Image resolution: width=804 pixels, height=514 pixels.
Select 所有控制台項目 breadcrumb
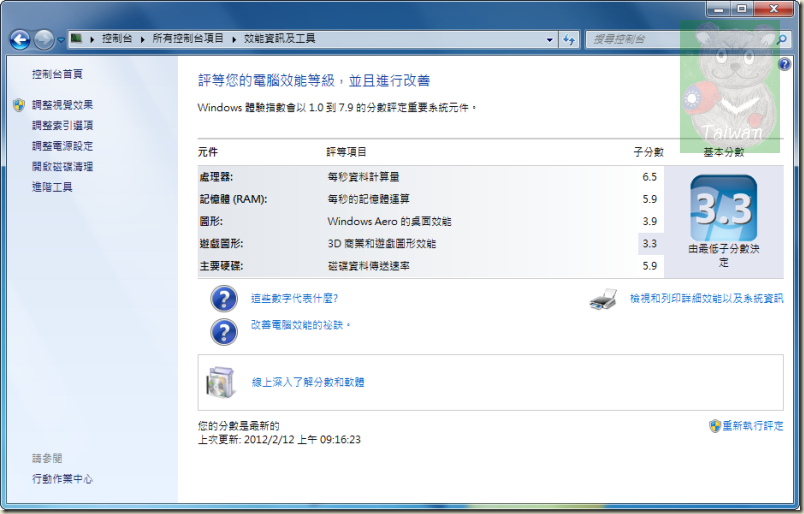tap(188, 38)
